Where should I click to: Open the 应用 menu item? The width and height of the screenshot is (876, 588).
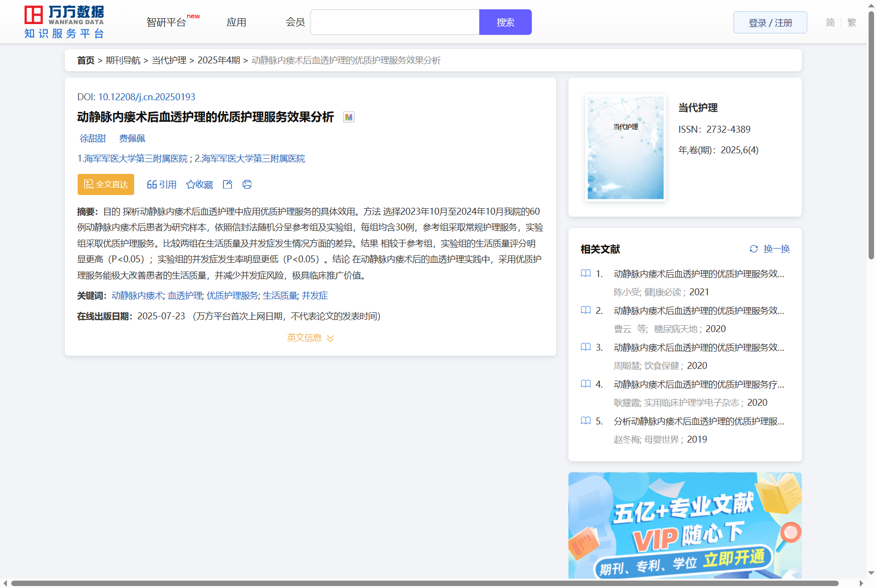point(236,23)
